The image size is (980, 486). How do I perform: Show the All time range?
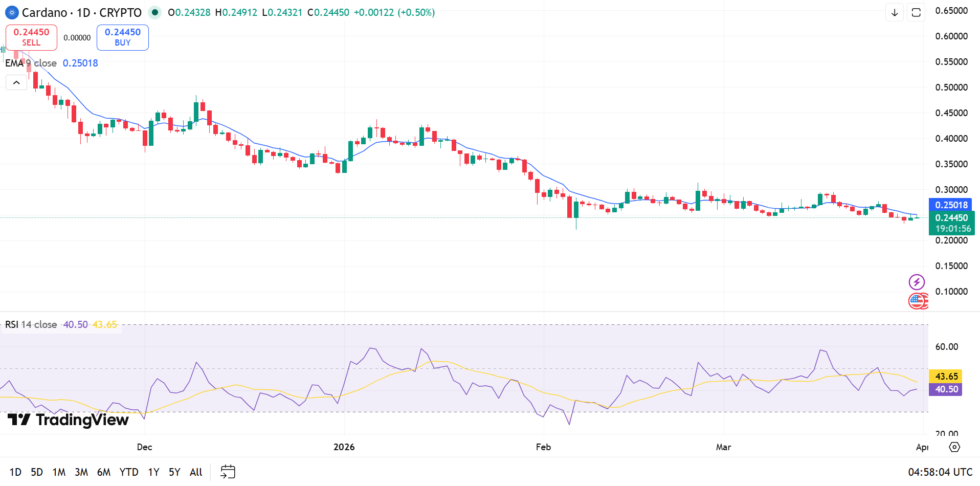click(x=196, y=472)
